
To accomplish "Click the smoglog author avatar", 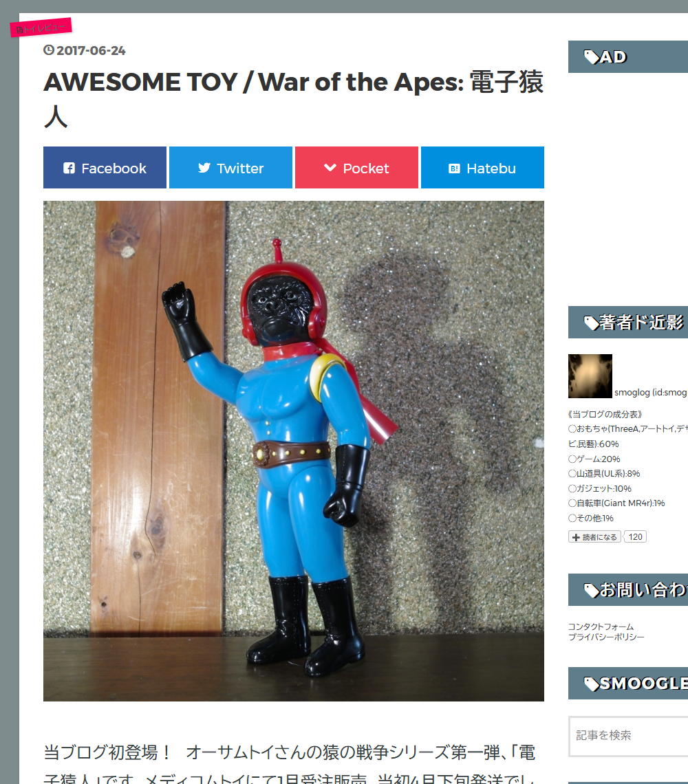I will 590,376.
